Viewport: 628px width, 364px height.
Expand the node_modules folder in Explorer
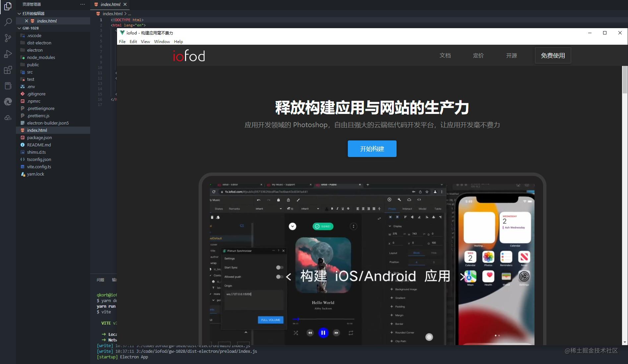[41, 57]
